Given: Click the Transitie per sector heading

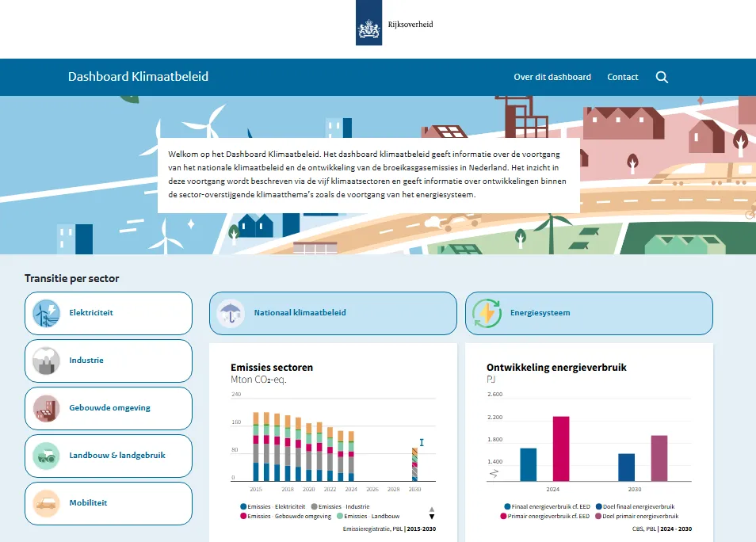Looking at the screenshot, I should (x=72, y=279).
